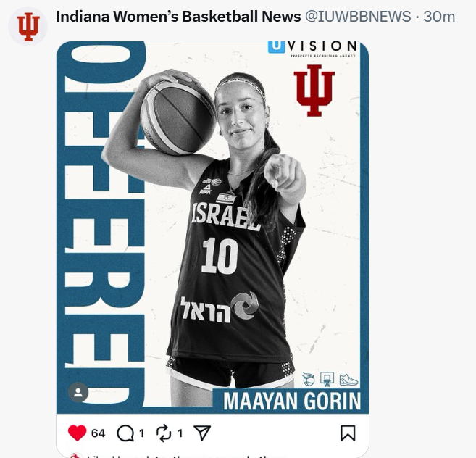
Task: View the comment count next to bubble
Action: pyautogui.click(x=142, y=433)
